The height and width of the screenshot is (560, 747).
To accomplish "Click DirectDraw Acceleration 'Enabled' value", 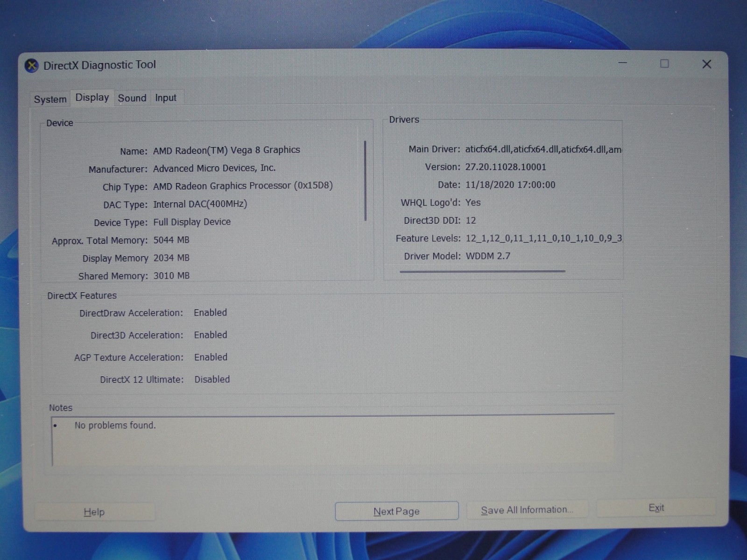I will (x=210, y=313).
